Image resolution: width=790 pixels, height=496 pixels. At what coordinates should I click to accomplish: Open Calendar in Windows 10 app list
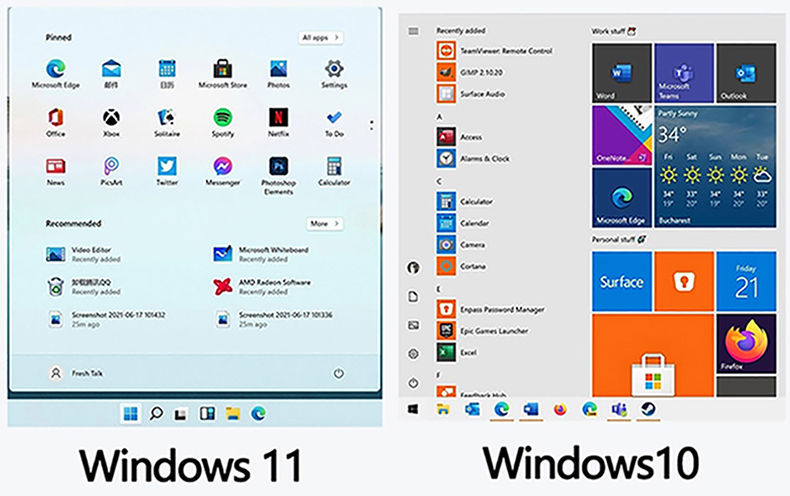(x=463, y=223)
